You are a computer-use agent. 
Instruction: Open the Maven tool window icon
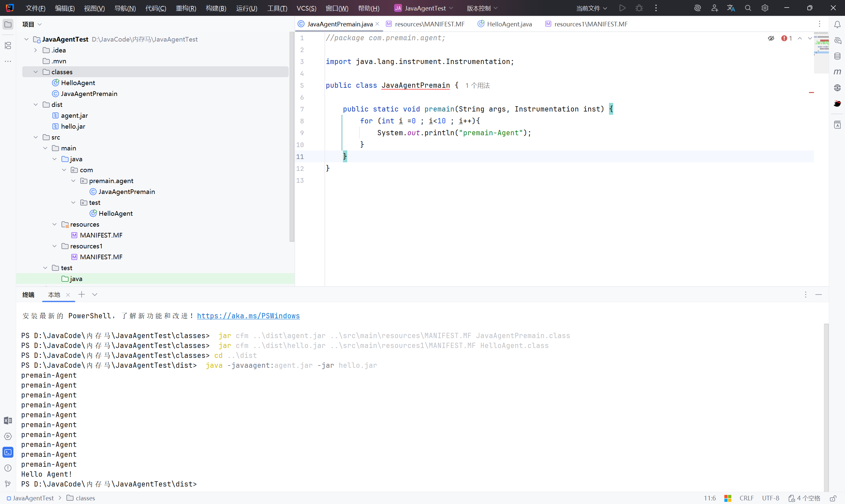(837, 72)
